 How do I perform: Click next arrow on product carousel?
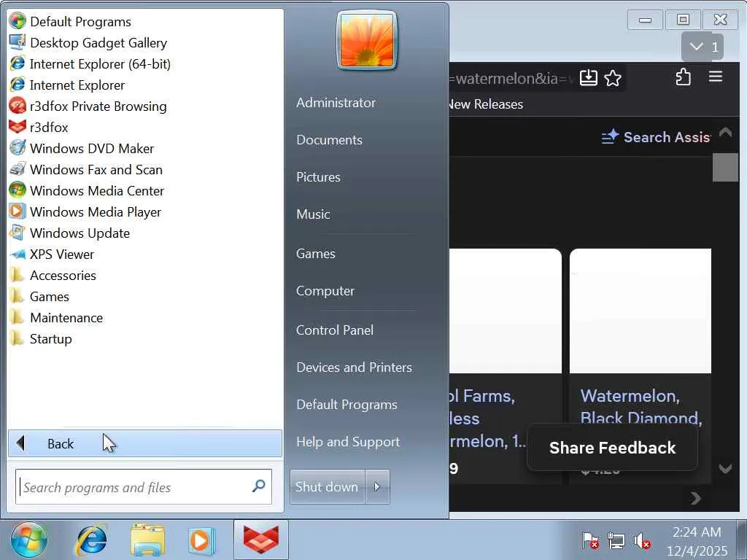coord(695,499)
